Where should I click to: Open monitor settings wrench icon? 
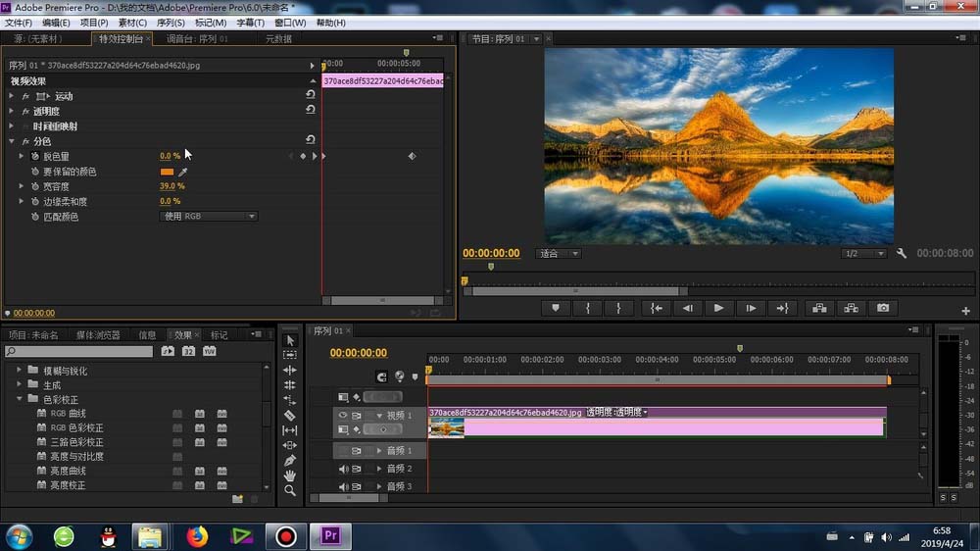(902, 253)
